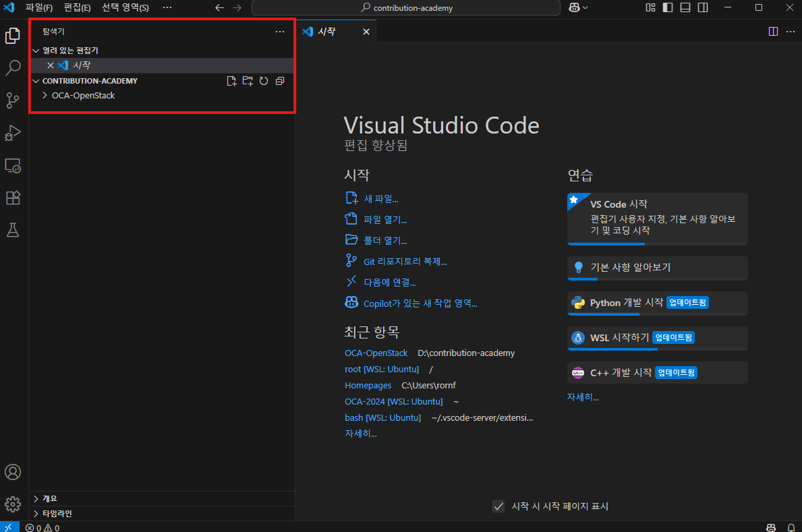Open overflow menu ellipsis in menu bar

(x=167, y=7)
